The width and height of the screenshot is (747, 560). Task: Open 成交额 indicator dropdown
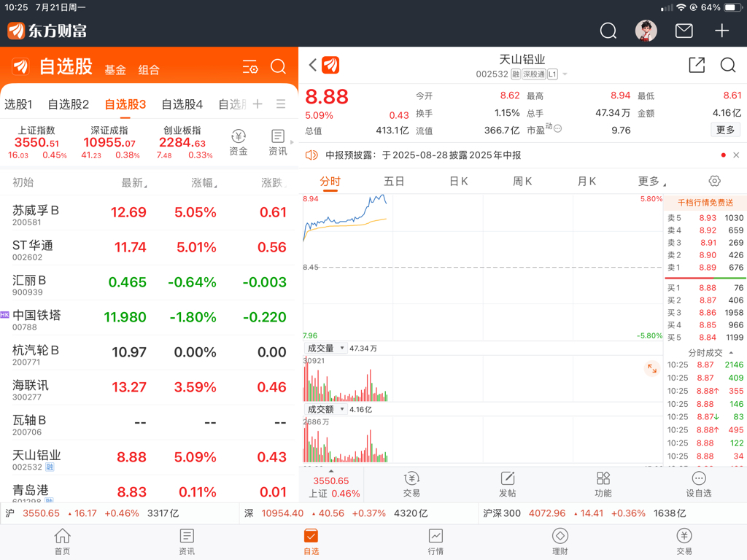pos(325,410)
